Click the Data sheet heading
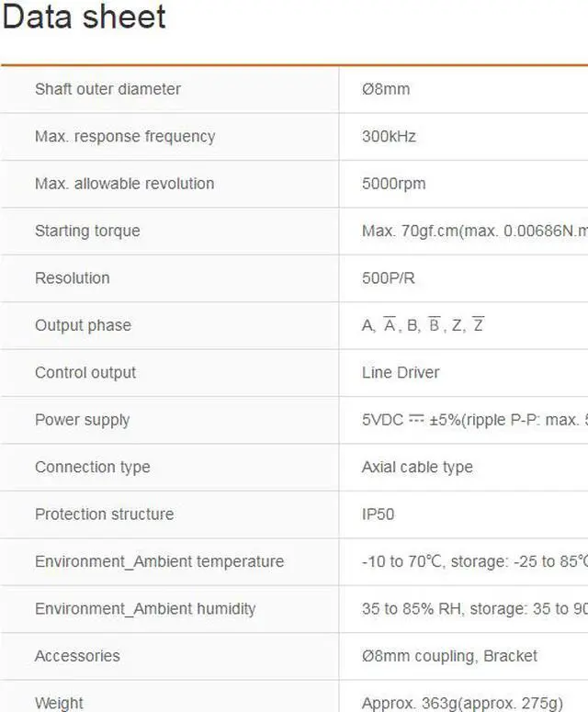This screenshot has height=712, width=588. click(x=84, y=17)
